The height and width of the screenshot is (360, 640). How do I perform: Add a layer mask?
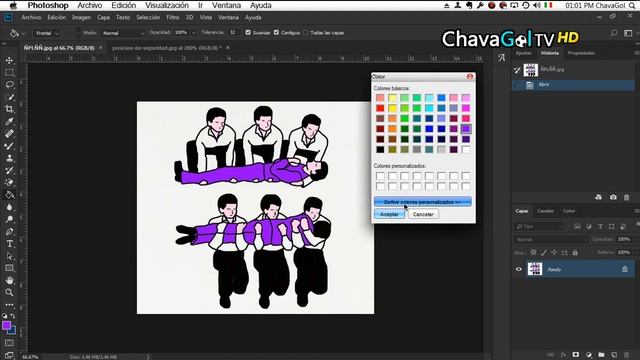(576, 355)
